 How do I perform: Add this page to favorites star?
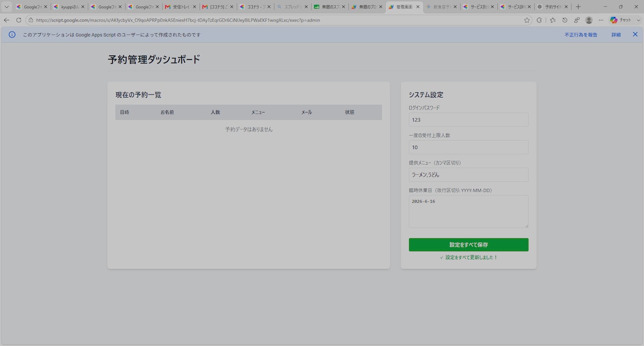(x=527, y=20)
